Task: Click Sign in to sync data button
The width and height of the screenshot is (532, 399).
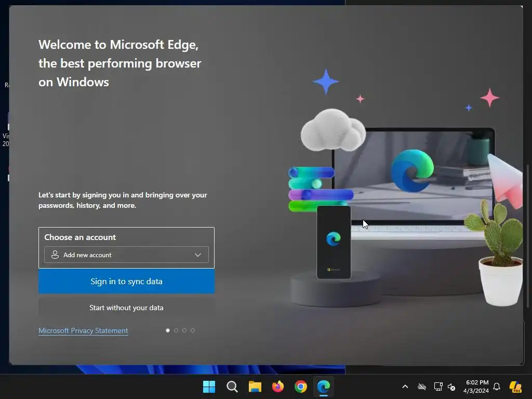Action: point(126,281)
